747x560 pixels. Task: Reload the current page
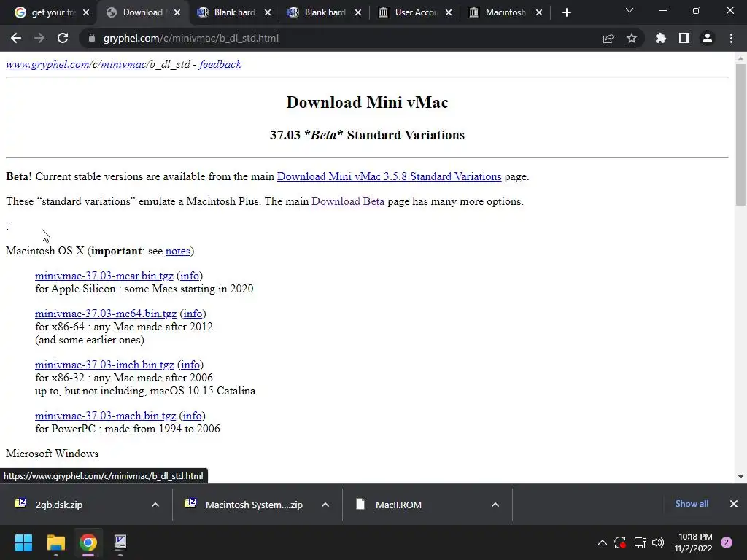pos(63,38)
